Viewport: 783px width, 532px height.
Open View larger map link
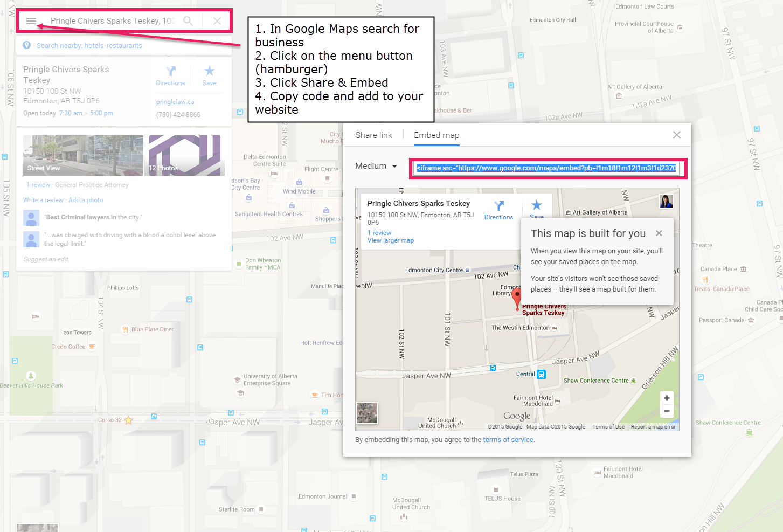(391, 241)
